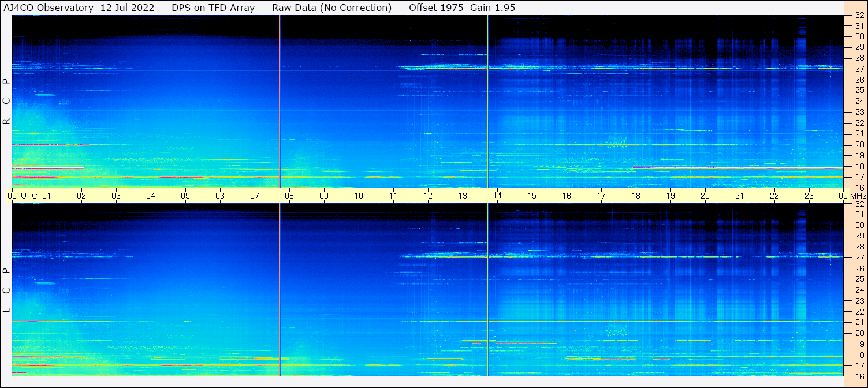Click the 15 hour time label
The width and height of the screenshot is (868, 388).
point(532,196)
